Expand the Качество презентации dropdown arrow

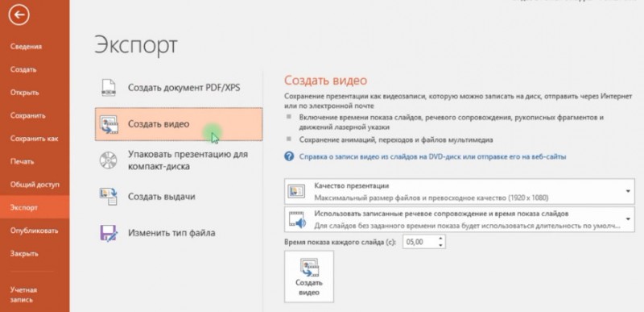[628, 192]
